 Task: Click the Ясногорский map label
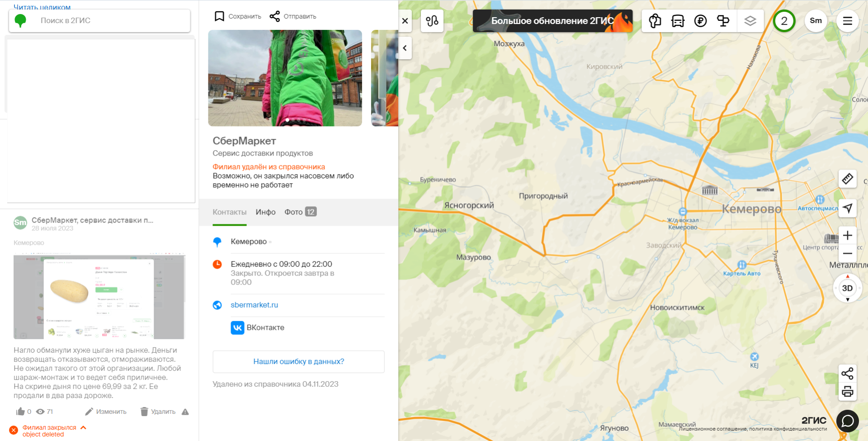[469, 205]
